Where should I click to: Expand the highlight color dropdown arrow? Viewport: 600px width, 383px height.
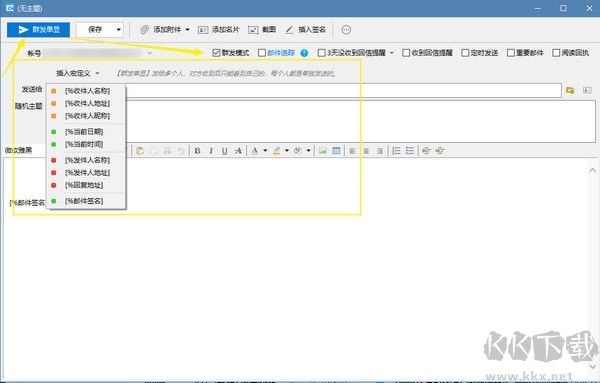coord(287,151)
